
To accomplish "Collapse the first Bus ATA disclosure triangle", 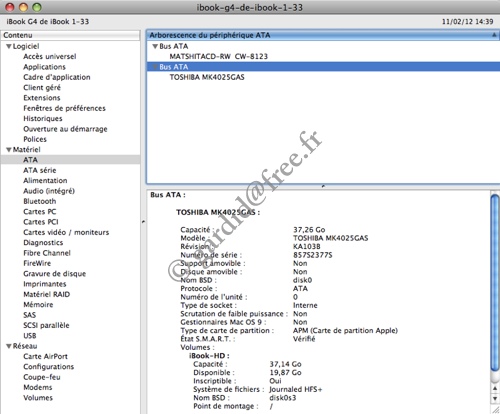I will tap(155, 46).
